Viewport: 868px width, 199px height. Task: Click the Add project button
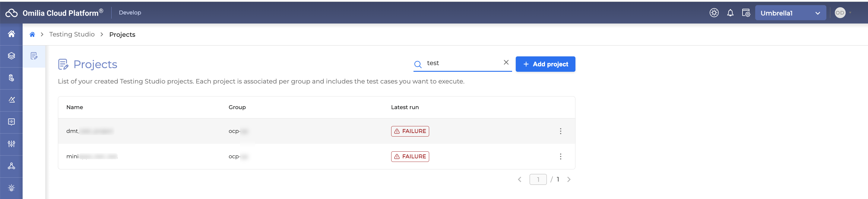545,64
